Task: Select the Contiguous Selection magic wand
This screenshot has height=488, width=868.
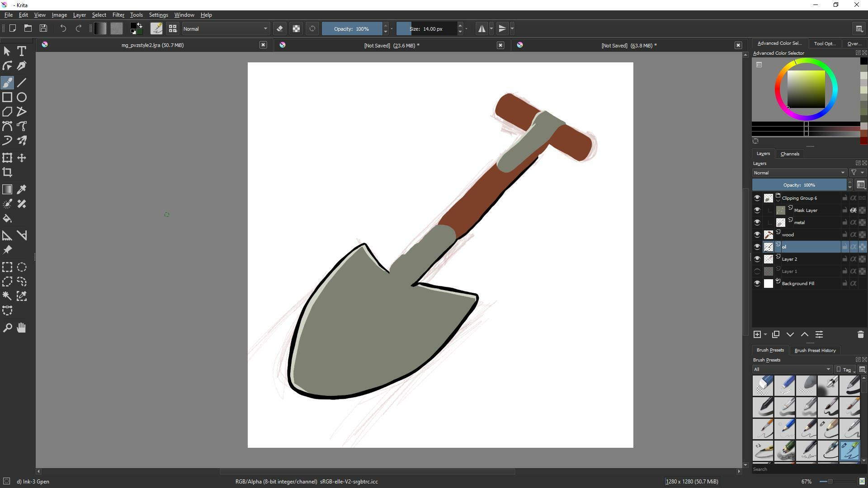Action: coord(7,296)
